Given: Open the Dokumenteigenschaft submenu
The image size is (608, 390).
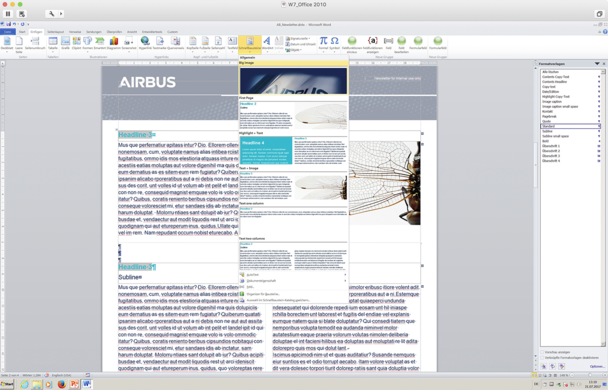Looking at the screenshot, I should [294, 281].
